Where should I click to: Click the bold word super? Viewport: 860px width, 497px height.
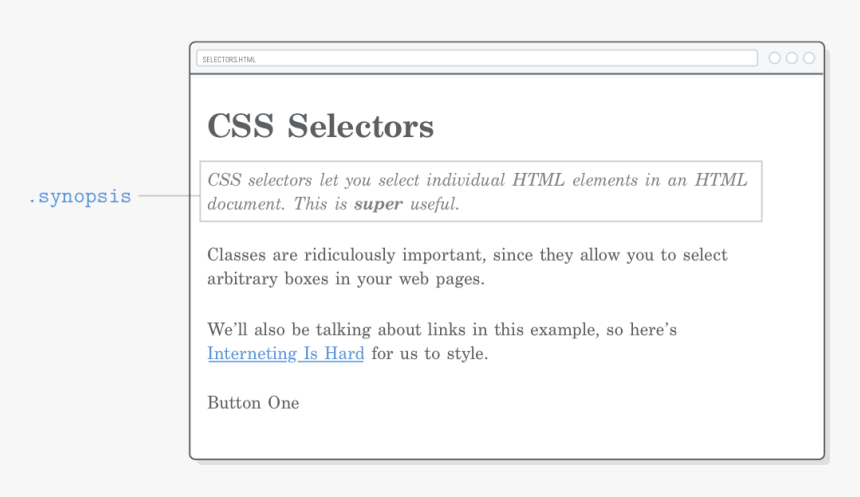[378, 204]
